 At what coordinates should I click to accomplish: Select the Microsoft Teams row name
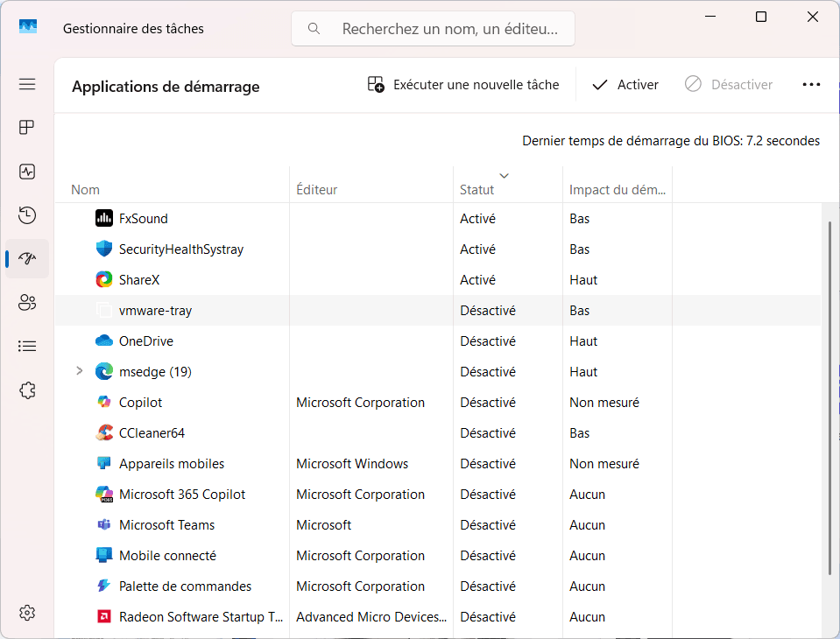166,525
